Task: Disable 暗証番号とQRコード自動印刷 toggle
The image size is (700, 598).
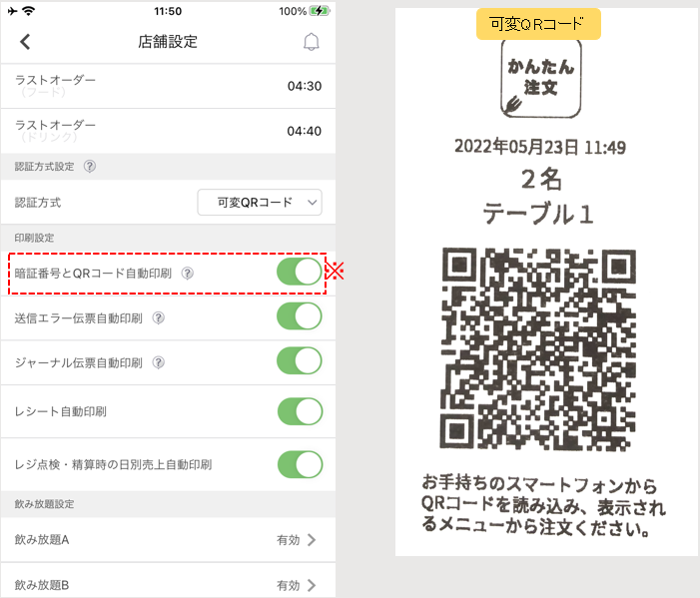Action: point(300,273)
